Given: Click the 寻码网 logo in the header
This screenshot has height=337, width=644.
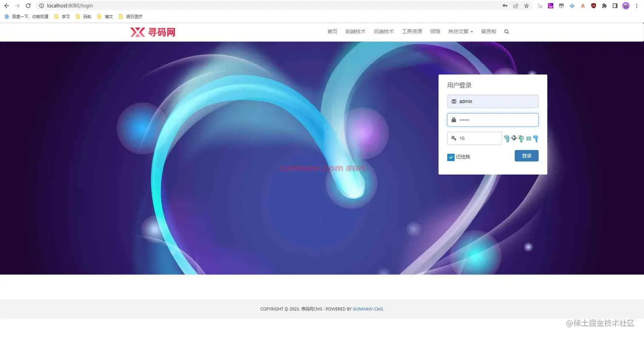Looking at the screenshot, I should [x=152, y=32].
